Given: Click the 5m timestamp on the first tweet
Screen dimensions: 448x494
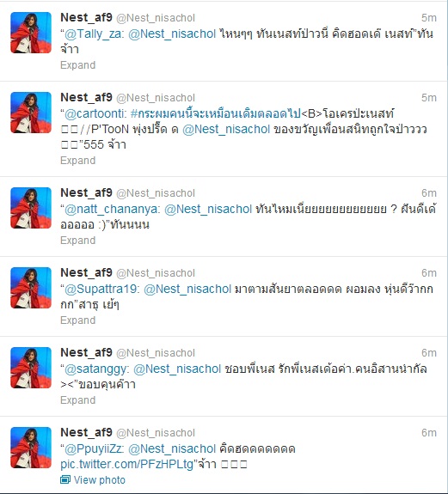Looking at the screenshot, I should (x=429, y=18).
